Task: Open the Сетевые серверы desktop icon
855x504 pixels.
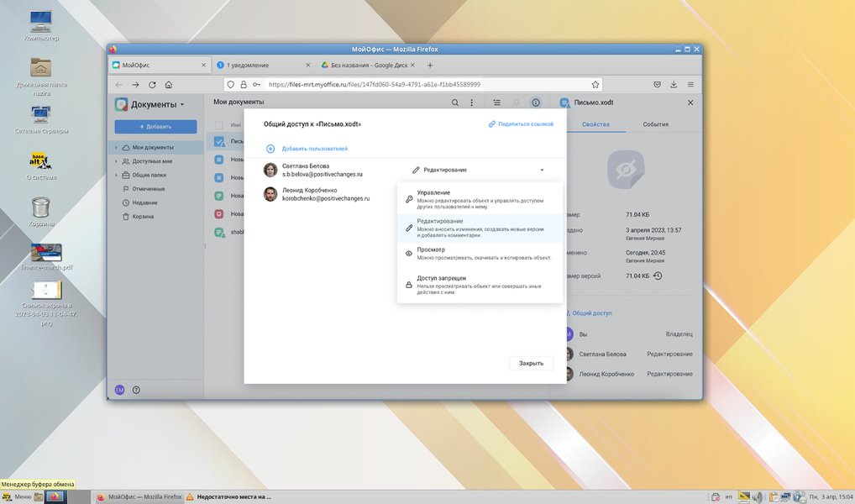Action: (x=41, y=119)
